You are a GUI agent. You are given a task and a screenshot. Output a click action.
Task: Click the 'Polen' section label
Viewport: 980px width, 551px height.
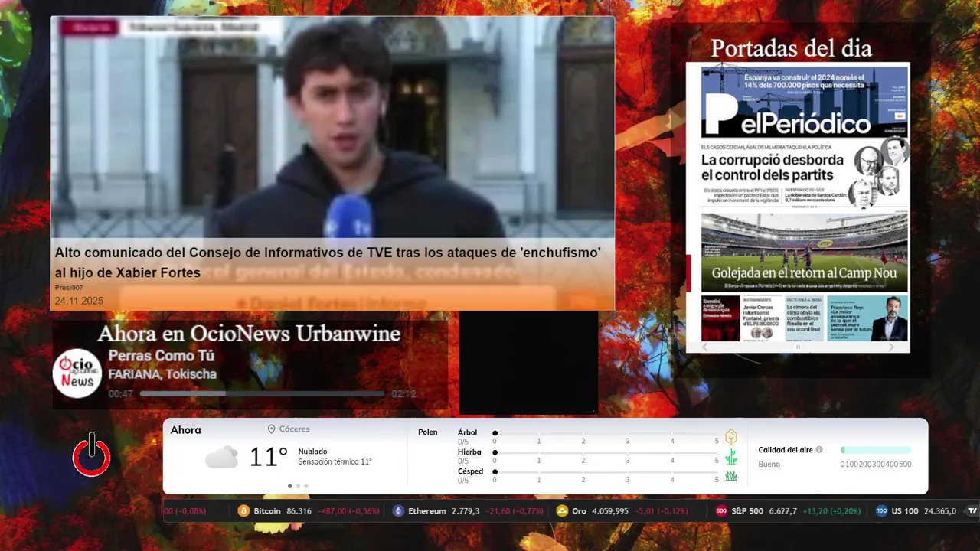(428, 432)
